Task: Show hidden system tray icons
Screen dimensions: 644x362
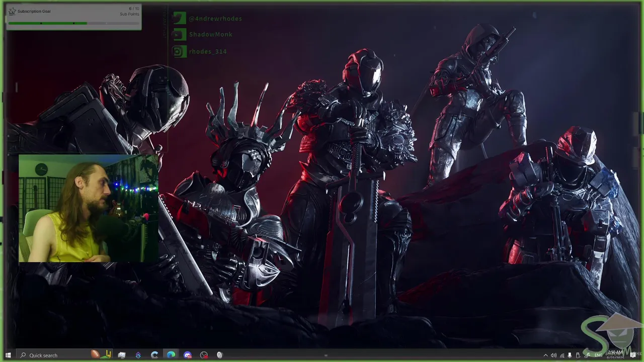Action: click(546, 355)
